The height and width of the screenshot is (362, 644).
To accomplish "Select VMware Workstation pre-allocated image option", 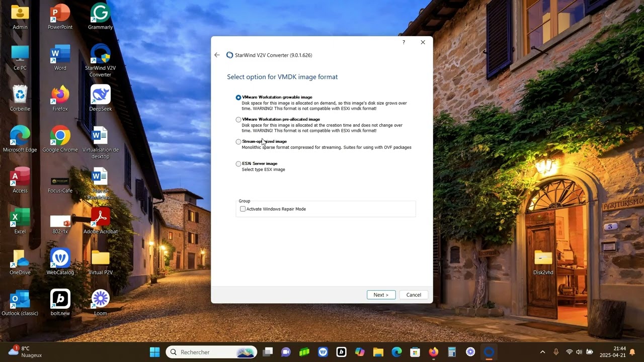I will [238, 120].
